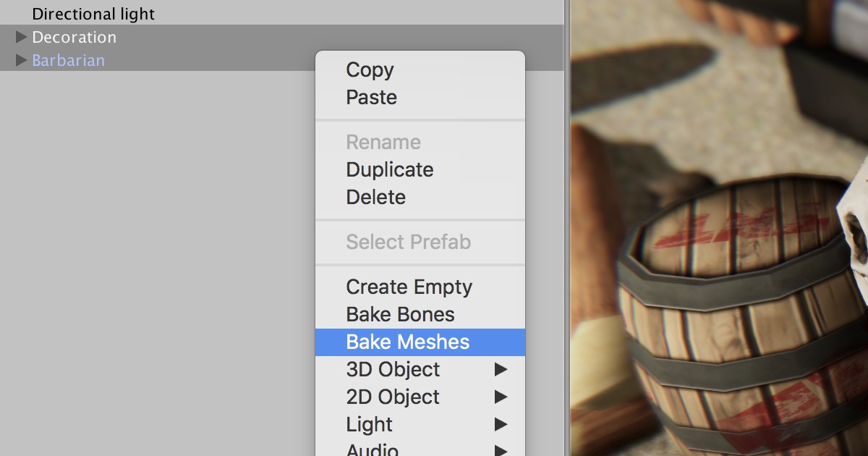This screenshot has height=456, width=868.
Task: Expand the Barbarian hierarchy item
Action: point(21,60)
